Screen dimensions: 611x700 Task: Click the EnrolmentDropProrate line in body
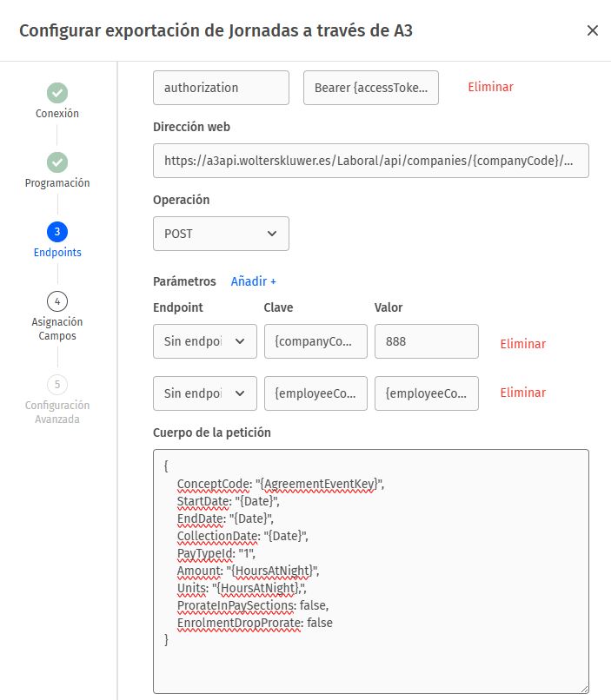click(255, 624)
